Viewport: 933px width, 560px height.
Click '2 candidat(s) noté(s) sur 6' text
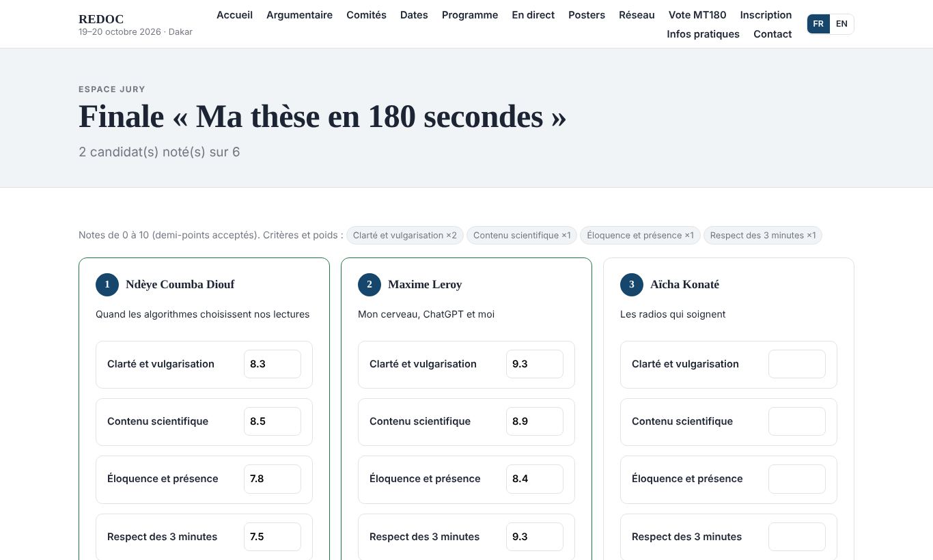(159, 152)
